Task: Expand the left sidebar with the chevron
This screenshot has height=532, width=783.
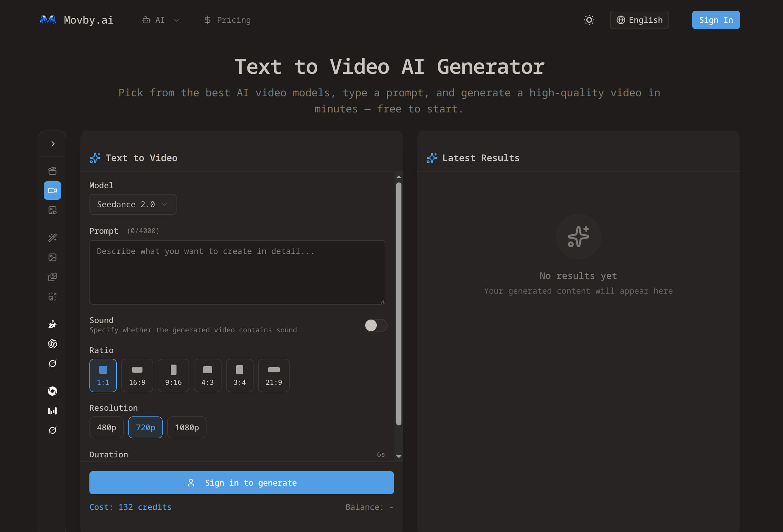Action: pyautogui.click(x=52, y=144)
